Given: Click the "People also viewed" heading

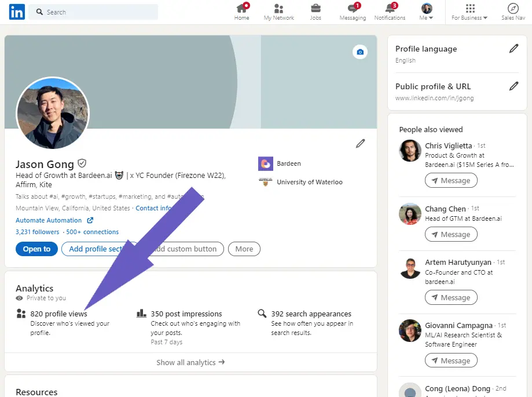Looking at the screenshot, I should click(431, 130).
